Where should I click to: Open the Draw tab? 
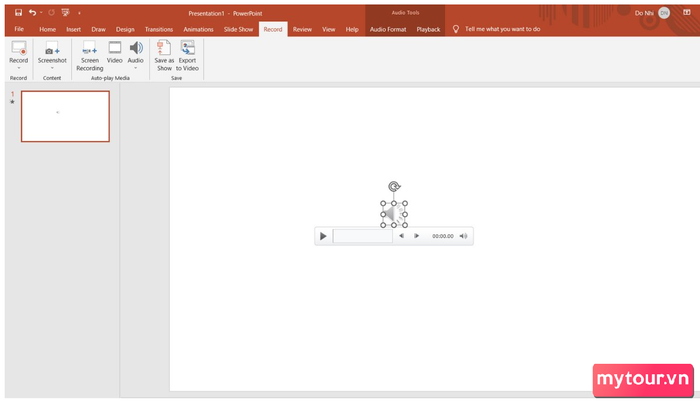pos(99,29)
